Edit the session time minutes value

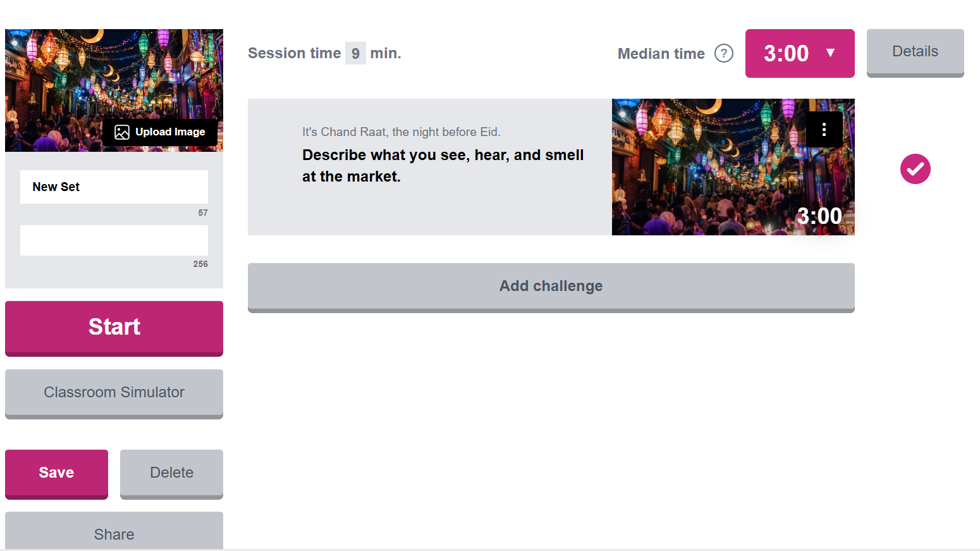[x=355, y=54]
